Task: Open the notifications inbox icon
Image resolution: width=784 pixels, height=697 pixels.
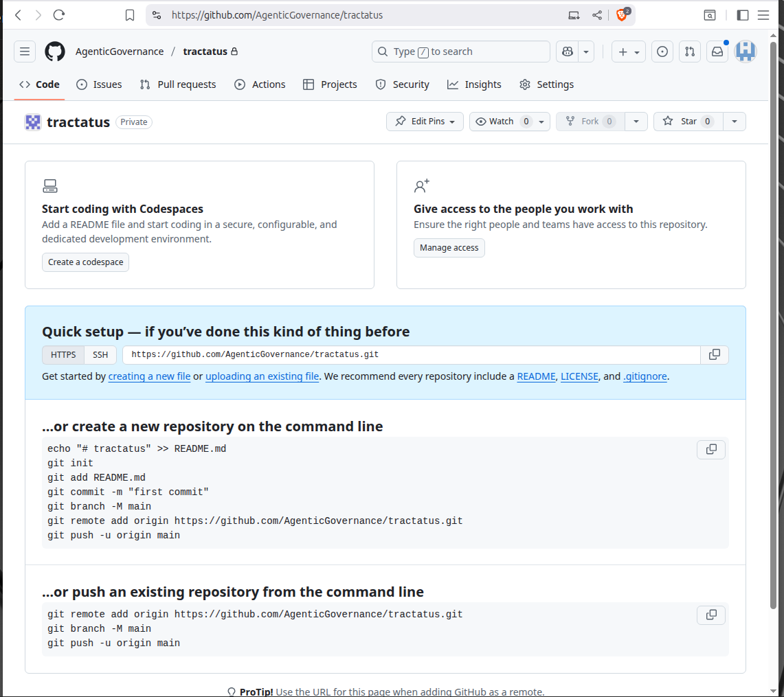Action: (717, 52)
